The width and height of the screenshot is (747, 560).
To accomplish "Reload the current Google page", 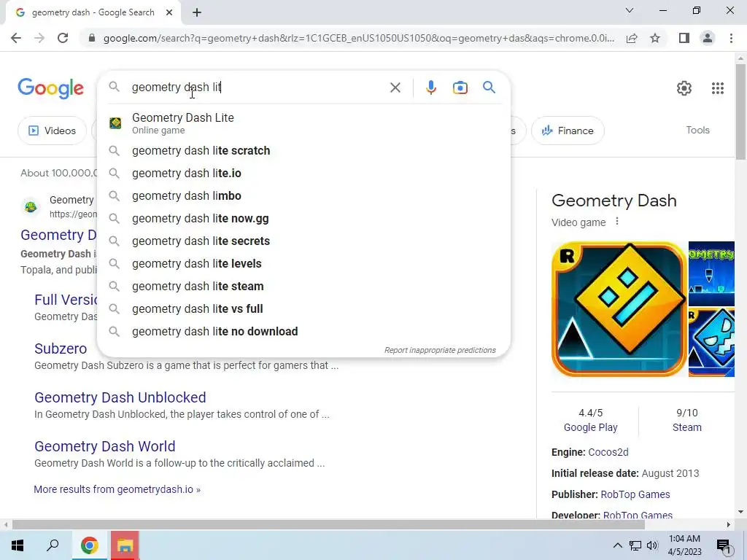I will click(x=63, y=38).
